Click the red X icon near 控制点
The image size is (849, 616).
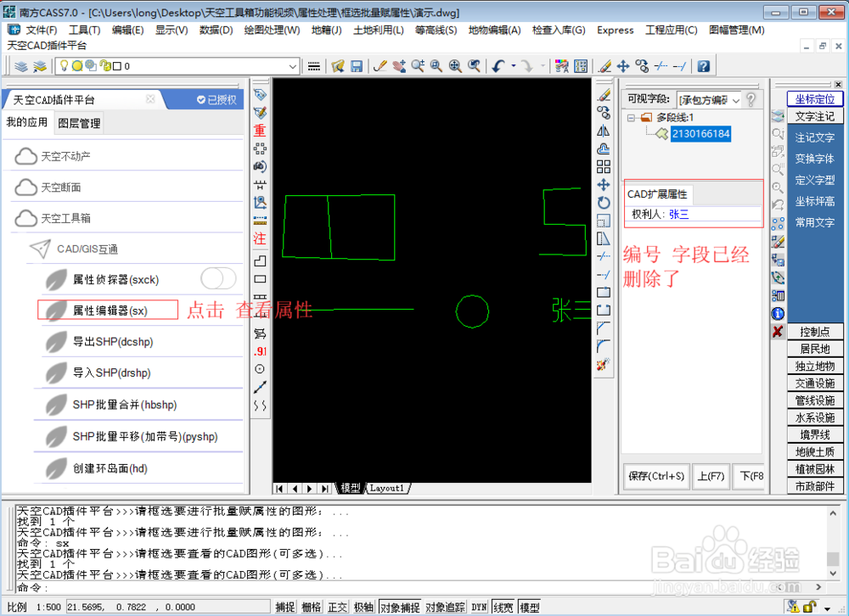778,331
